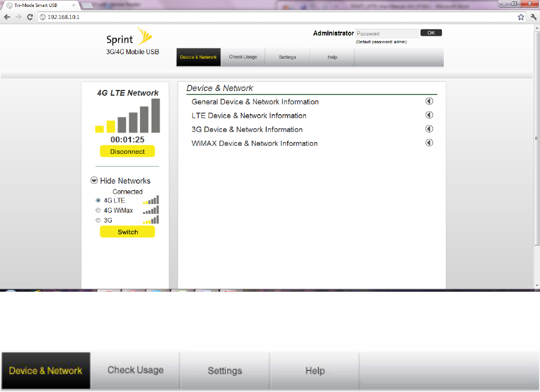Click the browser back arrow
540x392 pixels.
(x=7, y=17)
